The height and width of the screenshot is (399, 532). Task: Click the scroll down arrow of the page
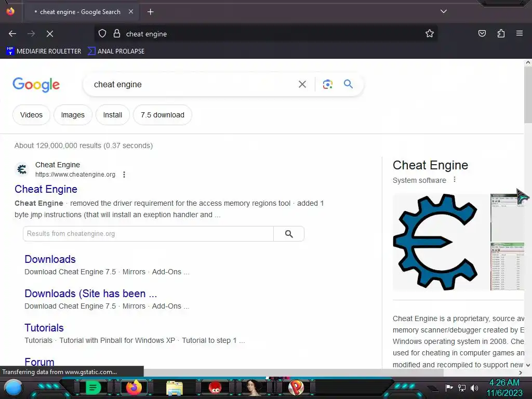click(x=528, y=365)
